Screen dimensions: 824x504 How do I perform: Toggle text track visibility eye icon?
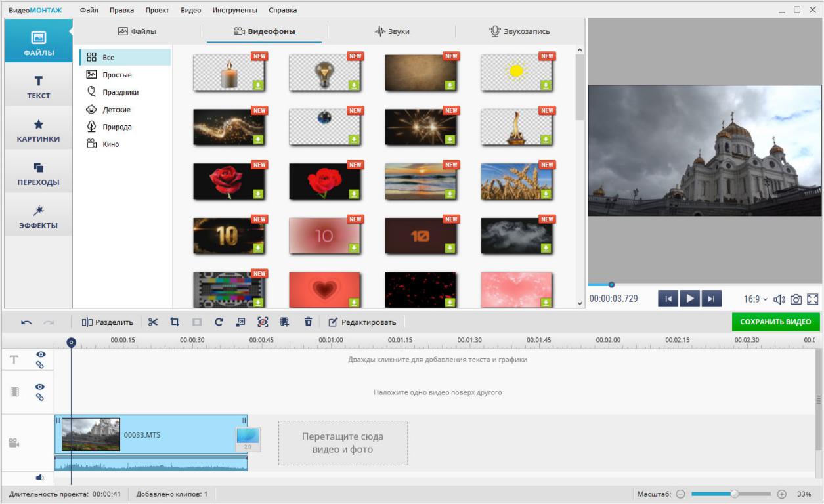40,354
